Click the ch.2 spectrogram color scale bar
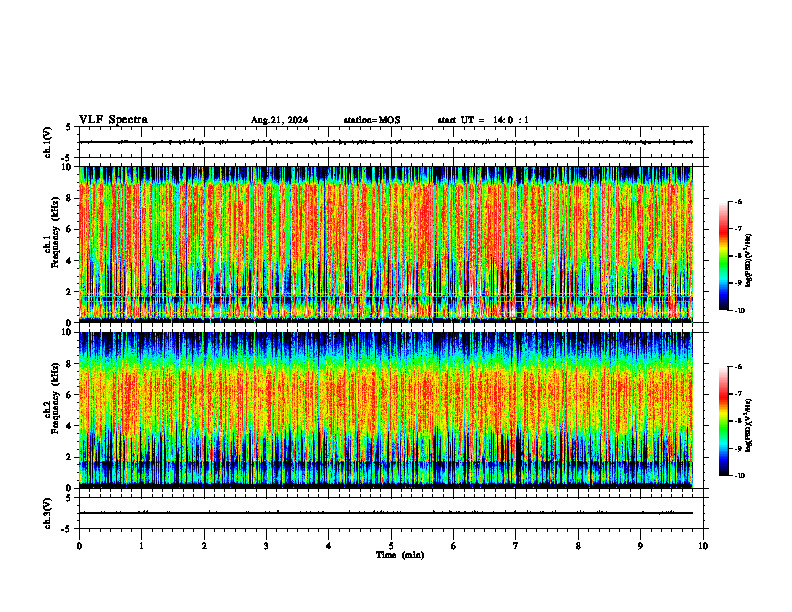 click(x=724, y=421)
